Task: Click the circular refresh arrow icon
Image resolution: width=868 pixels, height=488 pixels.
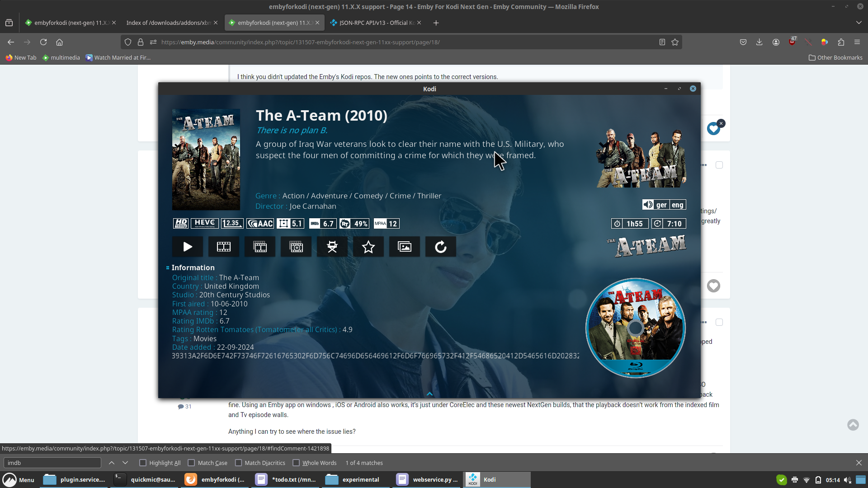Action: click(x=441, y=247)
